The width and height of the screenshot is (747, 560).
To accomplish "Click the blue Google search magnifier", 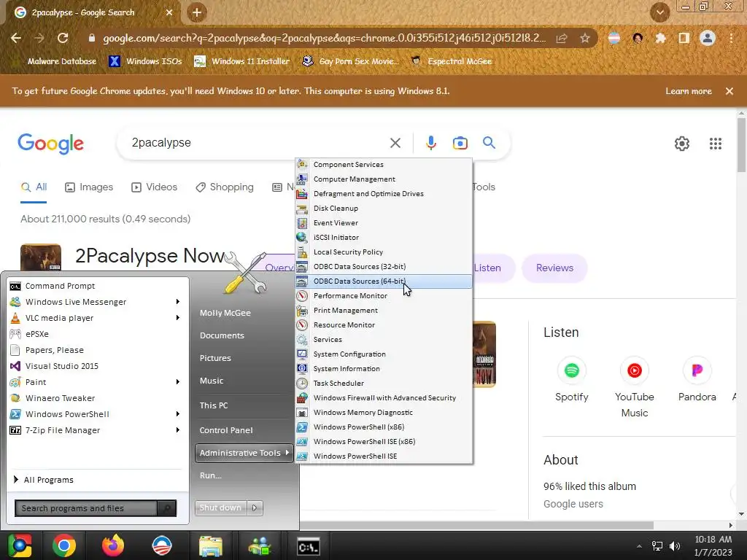I will 489,142.
